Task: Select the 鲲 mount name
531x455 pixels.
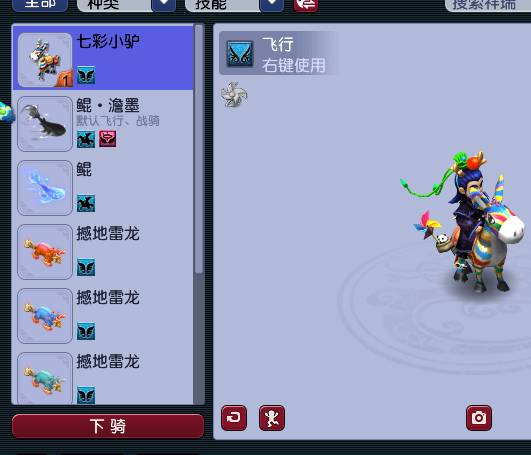Action: point(84,169)
